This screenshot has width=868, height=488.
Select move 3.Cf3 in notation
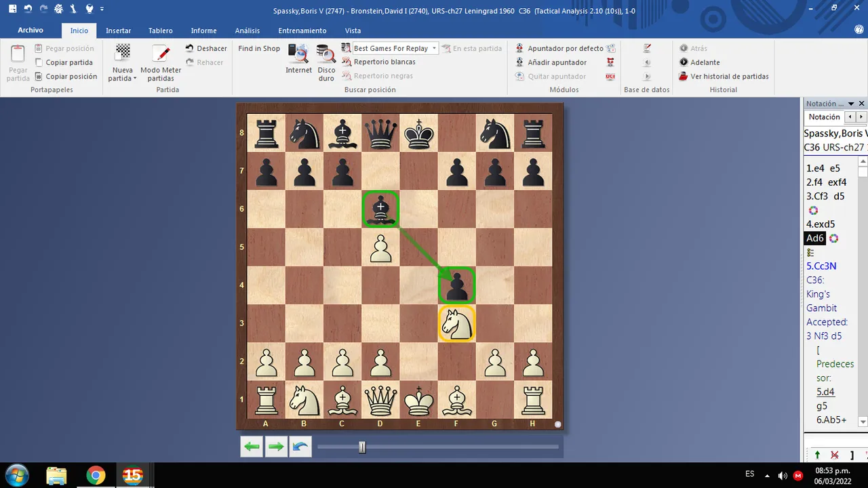[818, 196]
